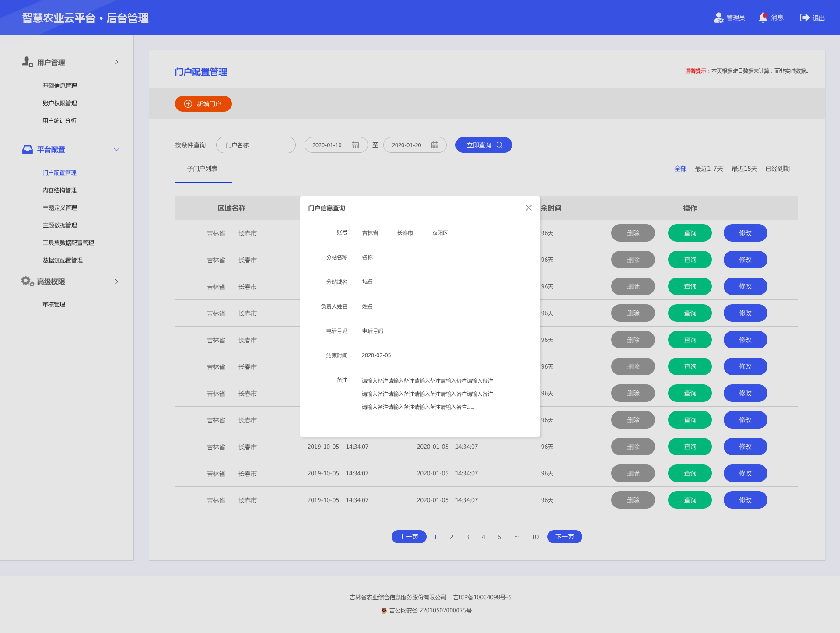Screen dimensions: 840x633
Task: Go to next page of results
Action: click(x=564, y=537)
